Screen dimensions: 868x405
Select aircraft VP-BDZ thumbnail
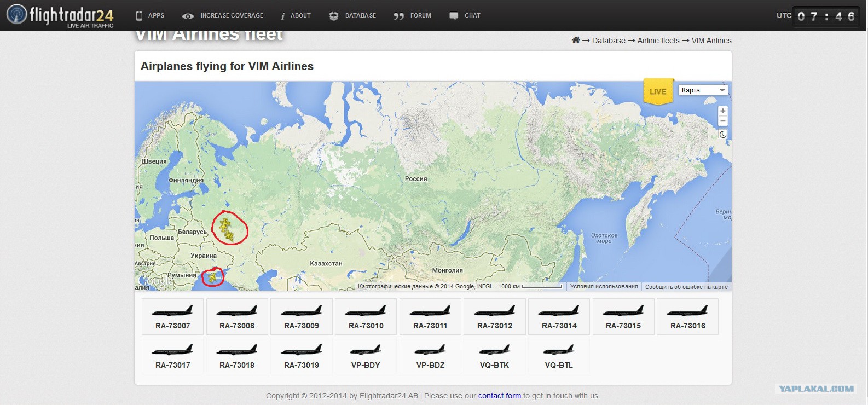point(430,356)
